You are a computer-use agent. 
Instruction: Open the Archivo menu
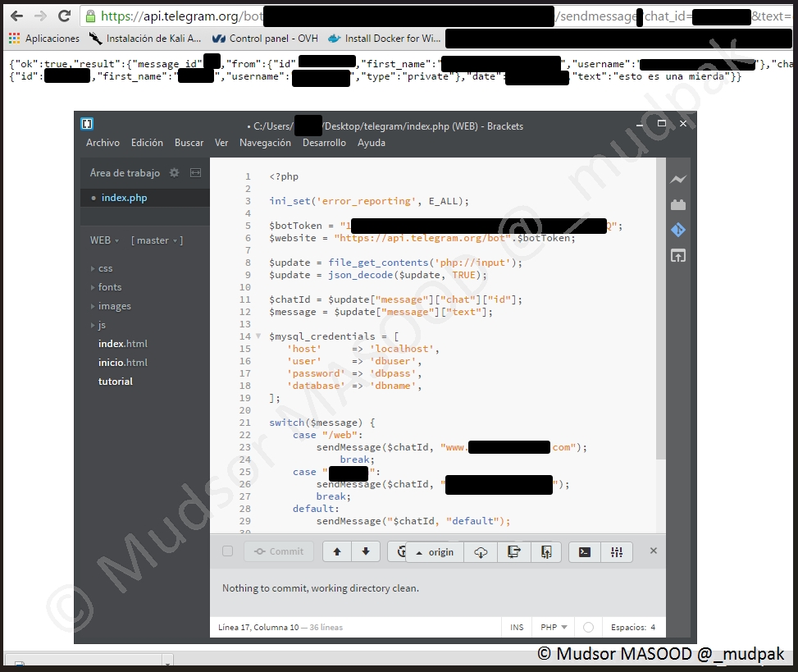pos(103,143)
